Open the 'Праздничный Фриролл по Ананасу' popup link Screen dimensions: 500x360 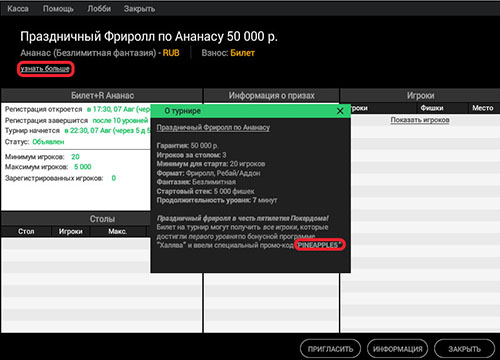(x=213, y=127)
